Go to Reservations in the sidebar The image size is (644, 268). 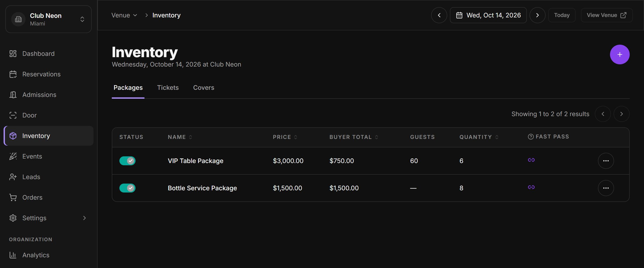(48, 74)
